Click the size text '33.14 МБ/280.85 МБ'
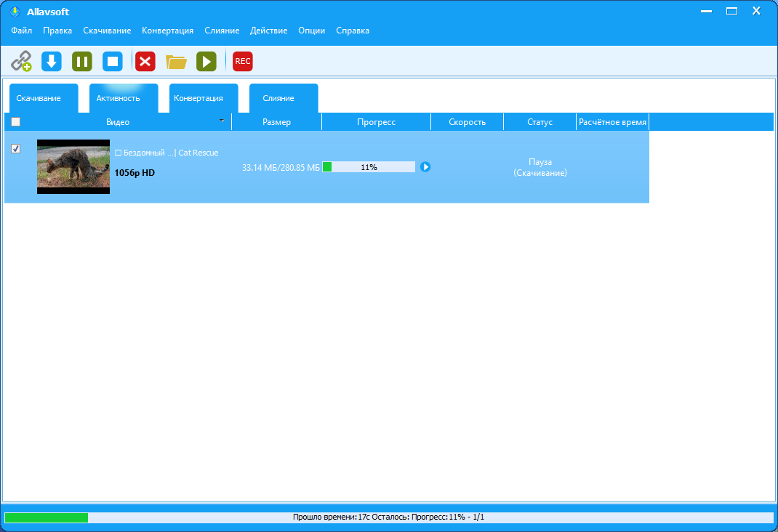778x532 pixels. coord(281,168)
